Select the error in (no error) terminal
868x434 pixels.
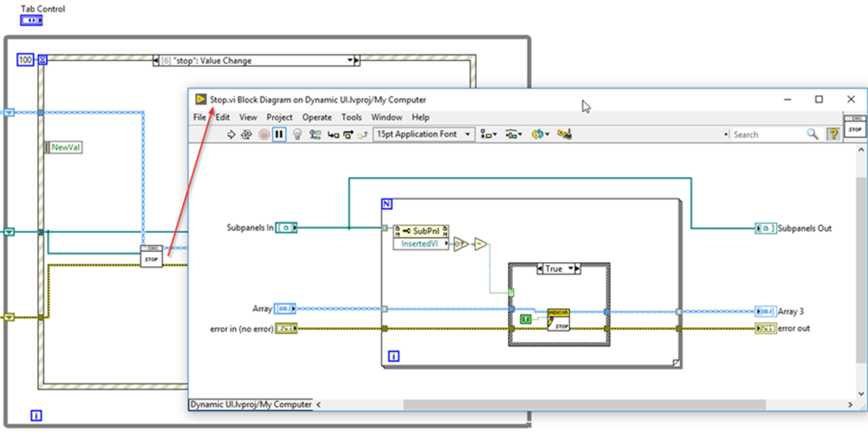pyautogui.click(x=286, y=328)
